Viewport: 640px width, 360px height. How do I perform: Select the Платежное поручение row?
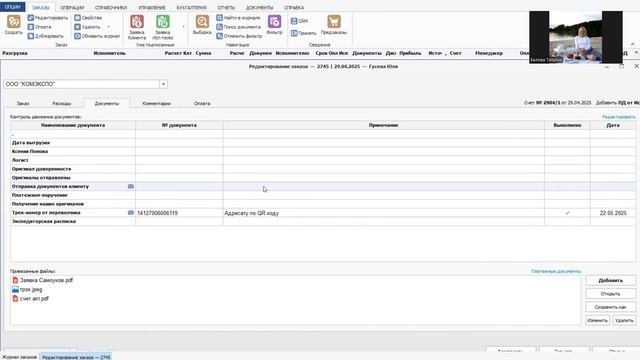point(322,195)
